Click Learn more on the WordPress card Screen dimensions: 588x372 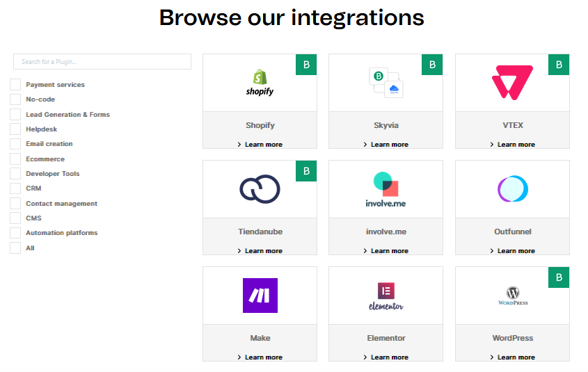point(512,357)
